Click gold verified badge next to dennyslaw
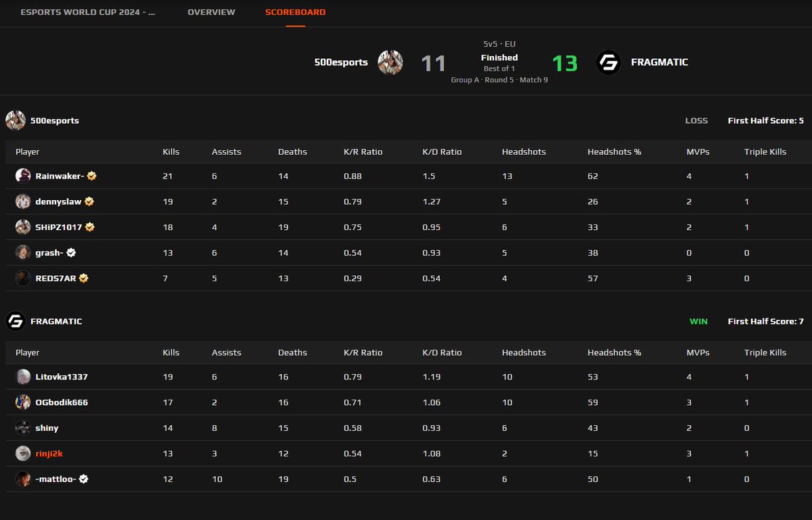 (89, 202)
